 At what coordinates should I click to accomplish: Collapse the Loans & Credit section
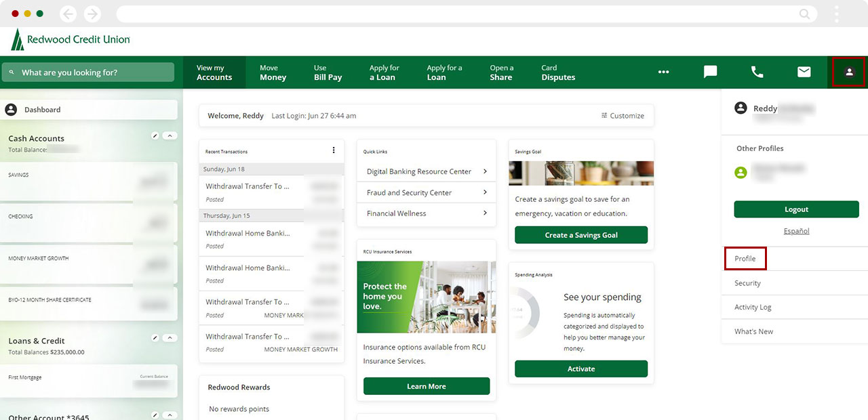(x=171, y=338)
